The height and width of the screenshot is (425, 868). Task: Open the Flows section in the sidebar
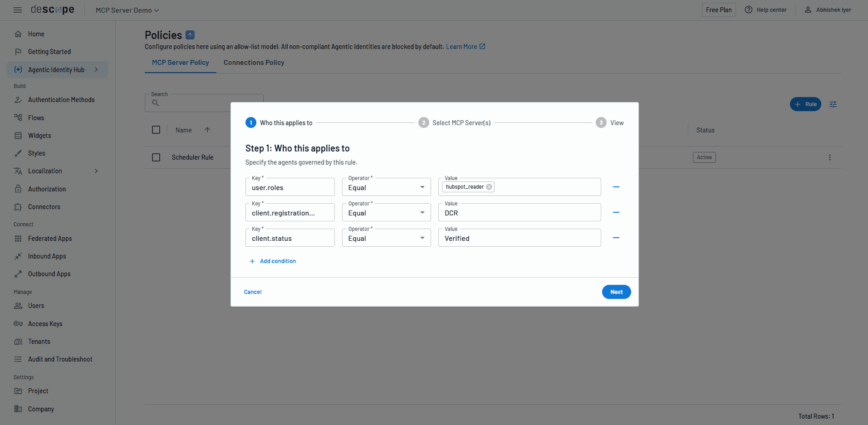[x=35, y=117]
